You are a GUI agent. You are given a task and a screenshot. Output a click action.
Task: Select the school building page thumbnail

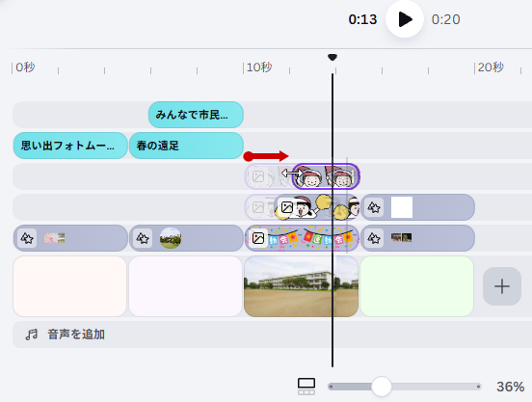301,286
